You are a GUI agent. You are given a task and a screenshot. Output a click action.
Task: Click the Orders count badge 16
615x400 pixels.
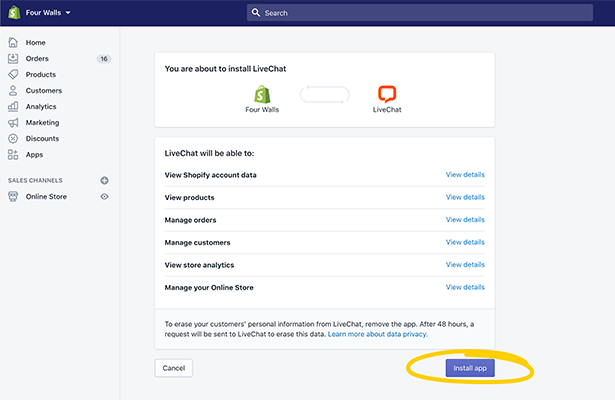pos(103,59)
